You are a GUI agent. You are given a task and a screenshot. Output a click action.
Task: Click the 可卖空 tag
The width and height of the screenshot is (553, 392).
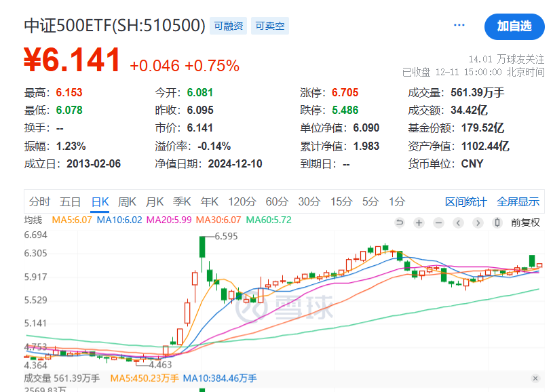pos(270,26)
